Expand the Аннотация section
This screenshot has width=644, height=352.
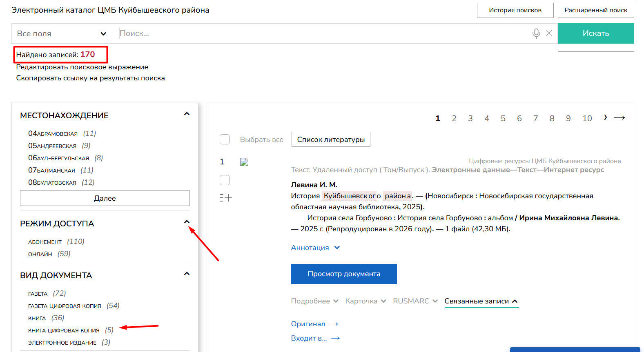(x=315, y=248)
